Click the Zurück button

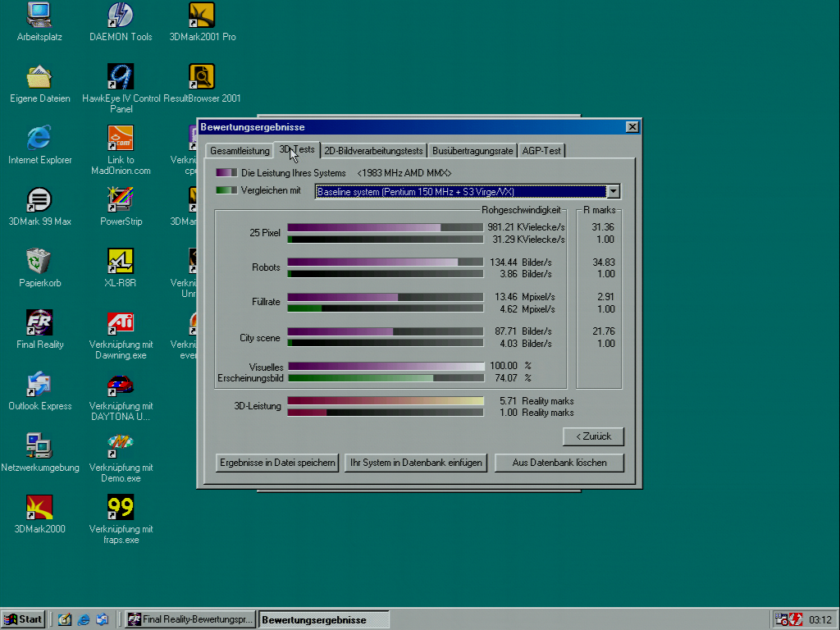coord(593,436)
